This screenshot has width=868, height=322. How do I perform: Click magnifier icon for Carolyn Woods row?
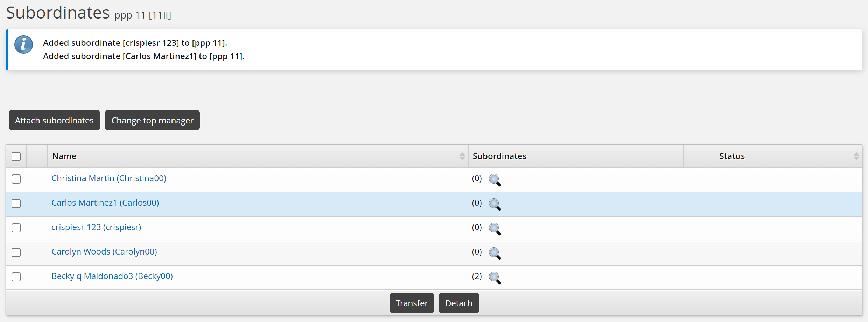tap(495, 253)
